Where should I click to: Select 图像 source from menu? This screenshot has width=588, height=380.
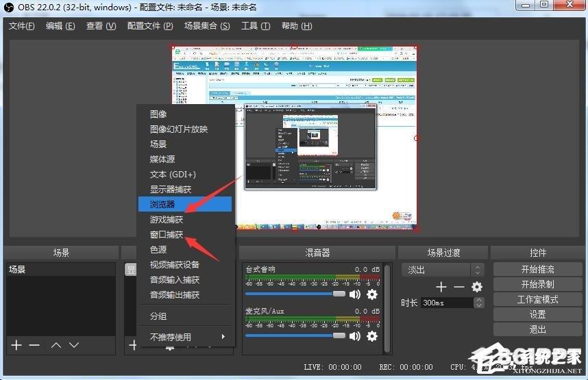point(158,114)
